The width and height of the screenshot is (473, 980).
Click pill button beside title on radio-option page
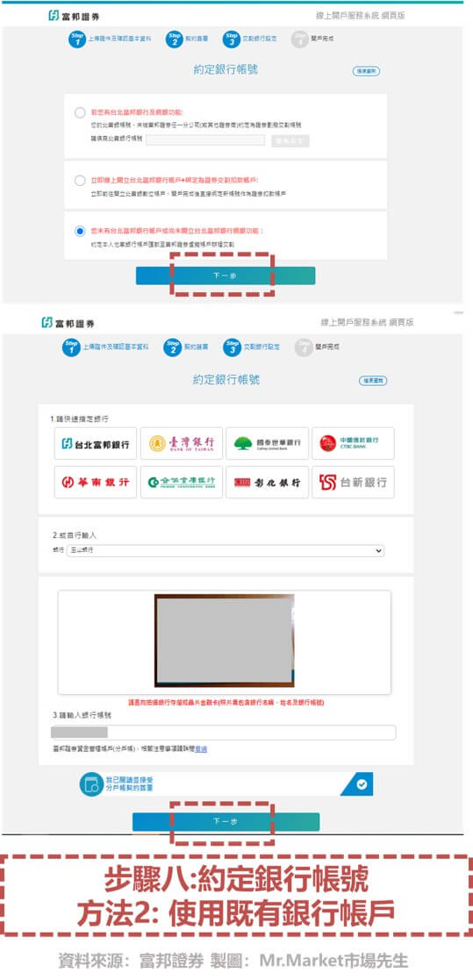[x=366, y=71]
